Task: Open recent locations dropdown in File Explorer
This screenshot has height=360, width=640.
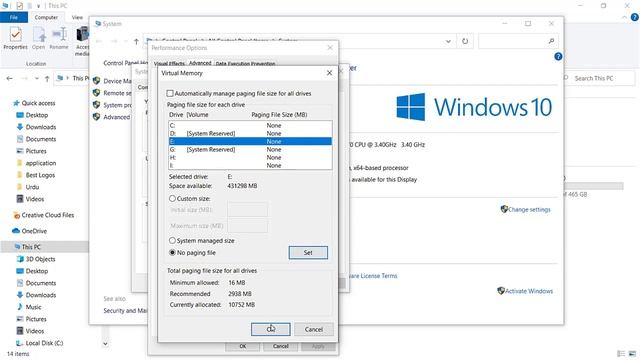Action: pos(37,78)
